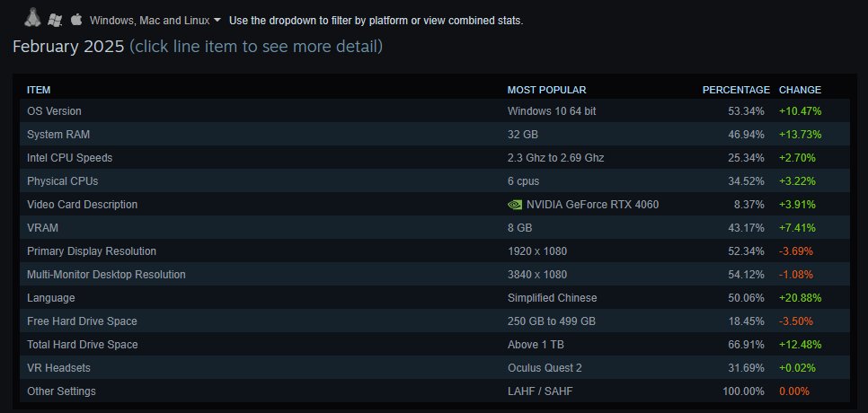This screenshot has height=413, width=868.
Task: Click the Windows logo platform icon
Action: pos(54,21)
